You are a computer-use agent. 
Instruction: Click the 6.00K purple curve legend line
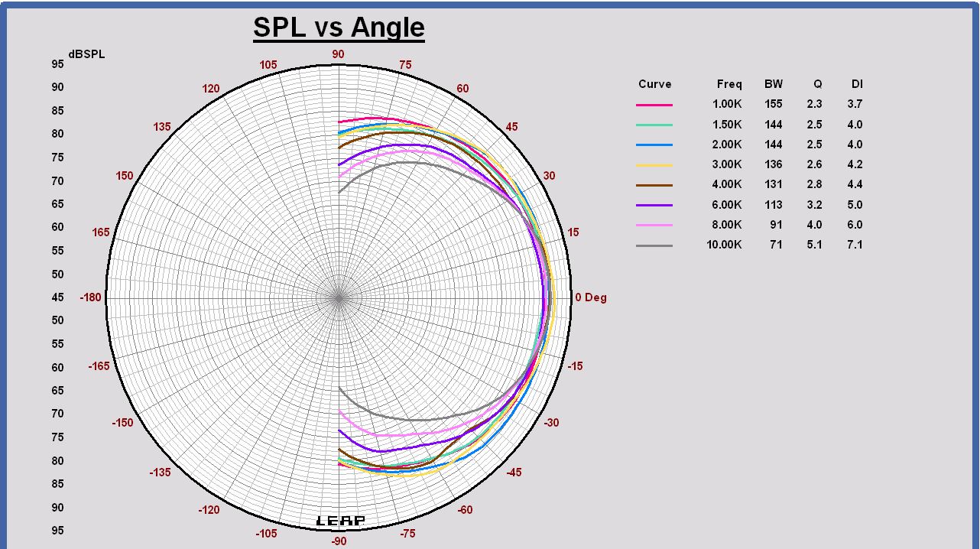point(654,205)
